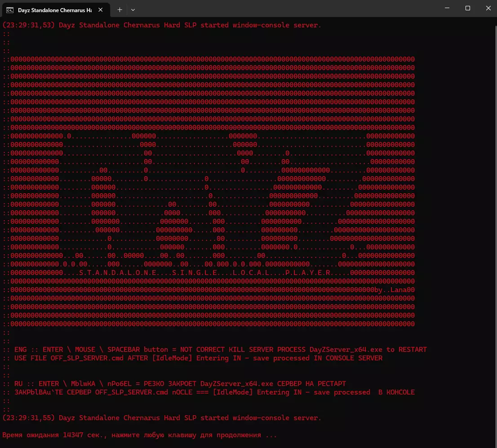Click the console icon on the tab

pos(10,10)
